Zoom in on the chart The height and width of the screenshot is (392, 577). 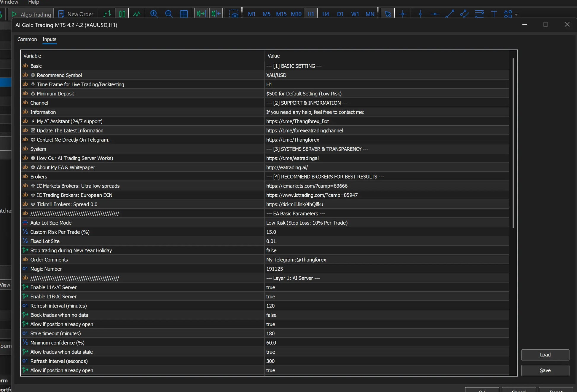(x=154, y=14)
